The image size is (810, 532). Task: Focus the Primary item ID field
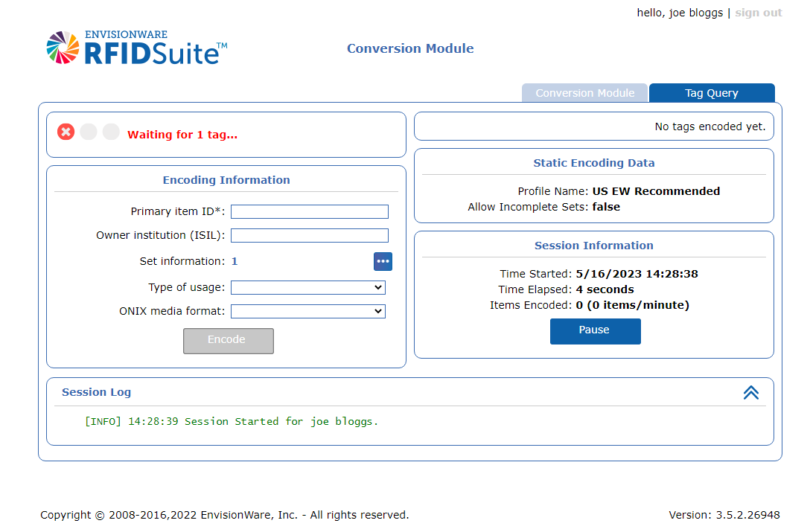[x=310, y=212]
